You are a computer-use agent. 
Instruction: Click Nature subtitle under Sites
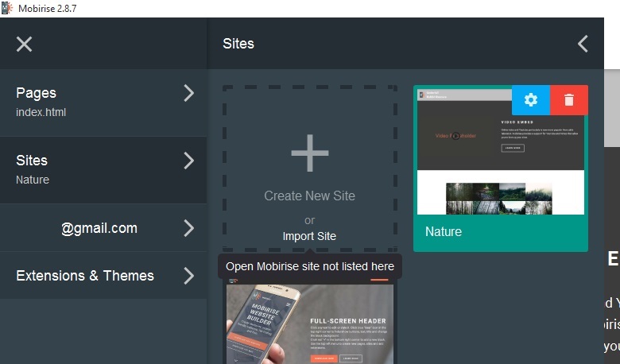33,180
